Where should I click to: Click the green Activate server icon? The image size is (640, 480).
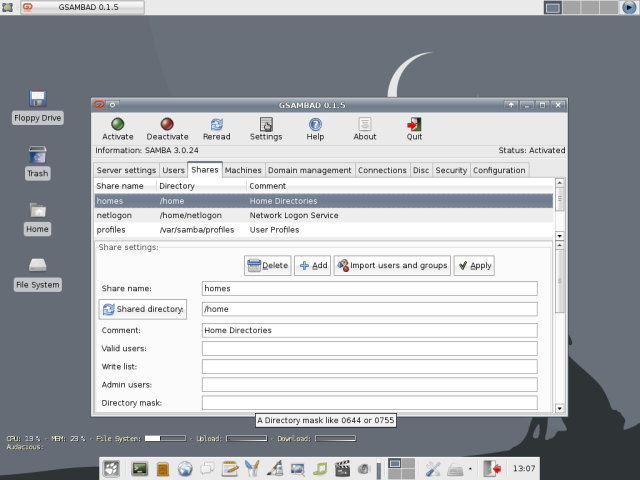tap(117, 124)
